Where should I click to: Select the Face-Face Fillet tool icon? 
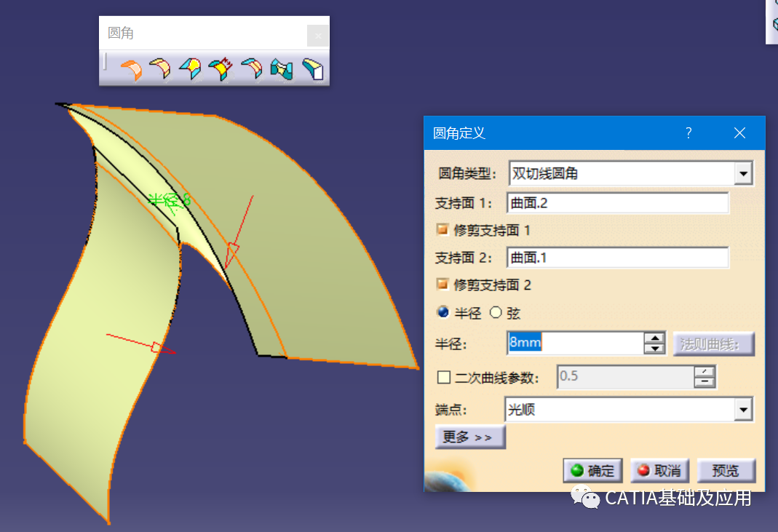[x=282, y=69]
